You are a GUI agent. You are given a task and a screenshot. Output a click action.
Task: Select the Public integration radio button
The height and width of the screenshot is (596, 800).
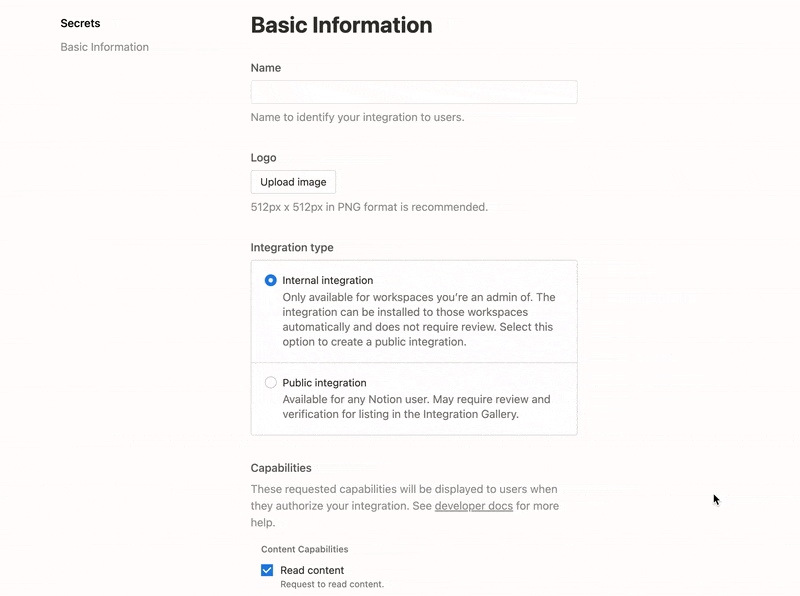270,383
